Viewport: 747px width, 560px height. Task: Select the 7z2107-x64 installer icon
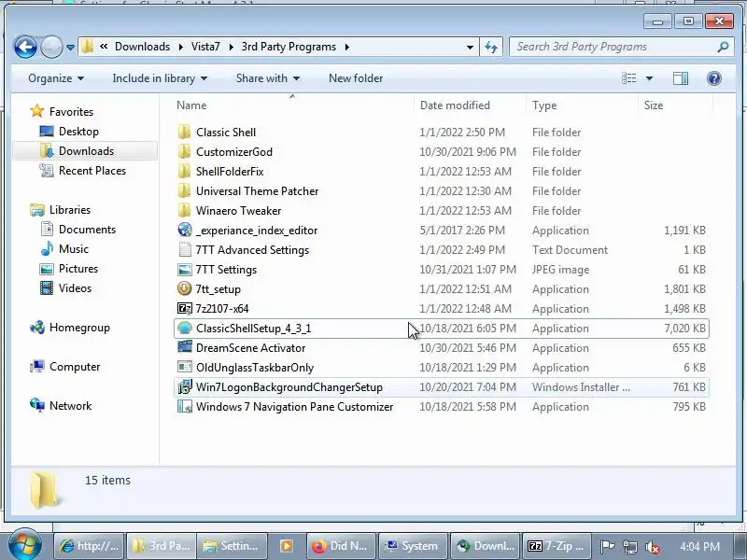click(x=184, y=309)
